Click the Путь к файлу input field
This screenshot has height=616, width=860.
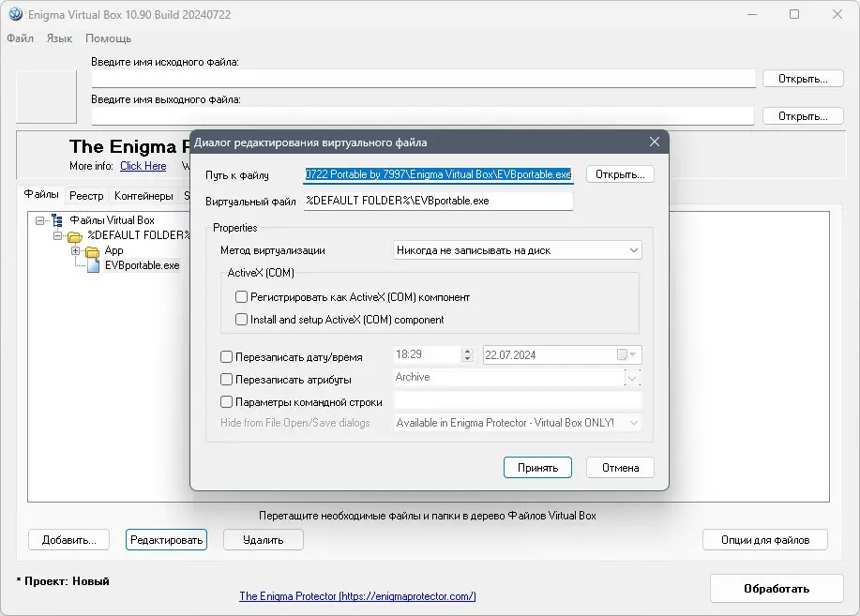[438, 174]
